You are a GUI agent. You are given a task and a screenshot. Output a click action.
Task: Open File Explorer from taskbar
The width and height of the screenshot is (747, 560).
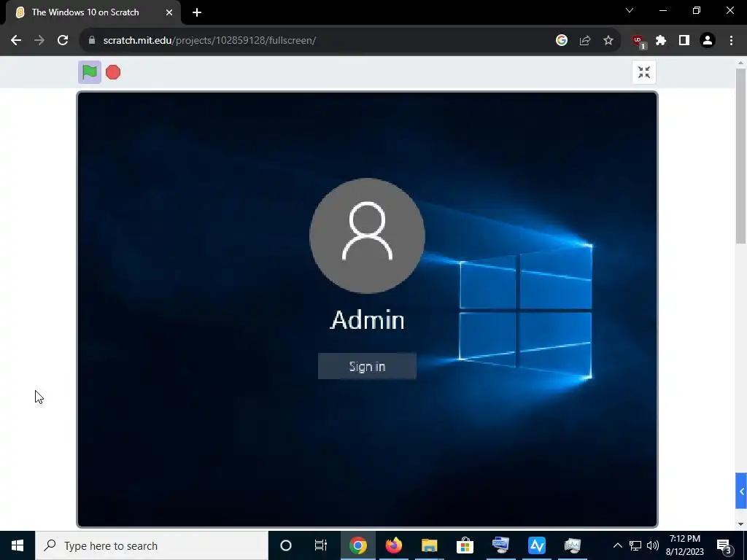(x=429, y=545)
